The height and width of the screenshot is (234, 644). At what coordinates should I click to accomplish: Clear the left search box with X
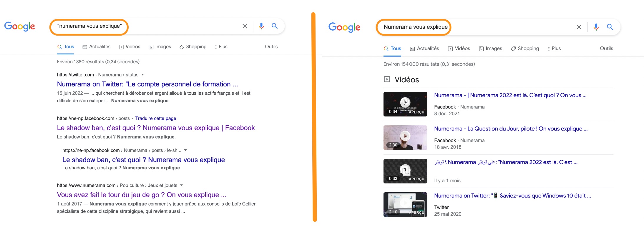pyautogui.click(x=245, y=26)
